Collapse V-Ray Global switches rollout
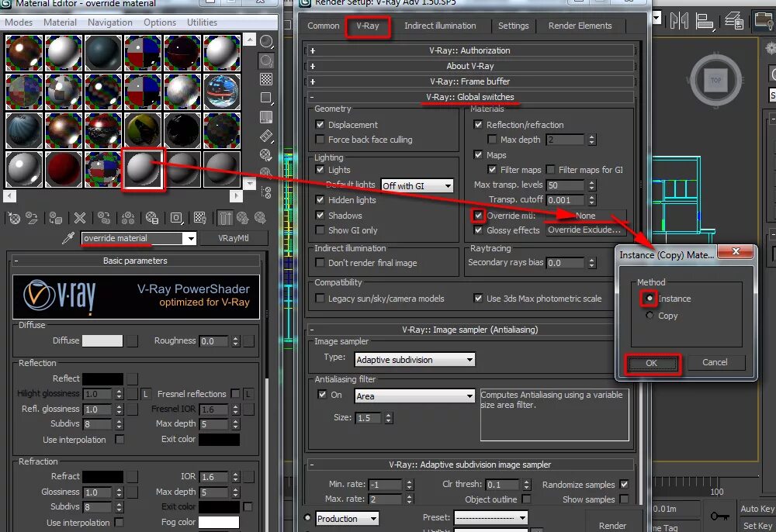Screen dimensions: 776x532 coord(469,97)
